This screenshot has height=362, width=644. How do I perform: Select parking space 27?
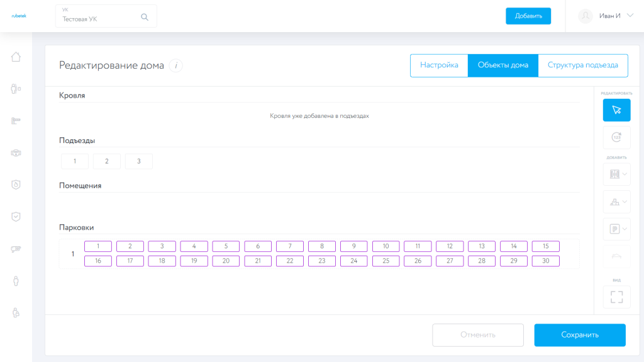(450, 261)
